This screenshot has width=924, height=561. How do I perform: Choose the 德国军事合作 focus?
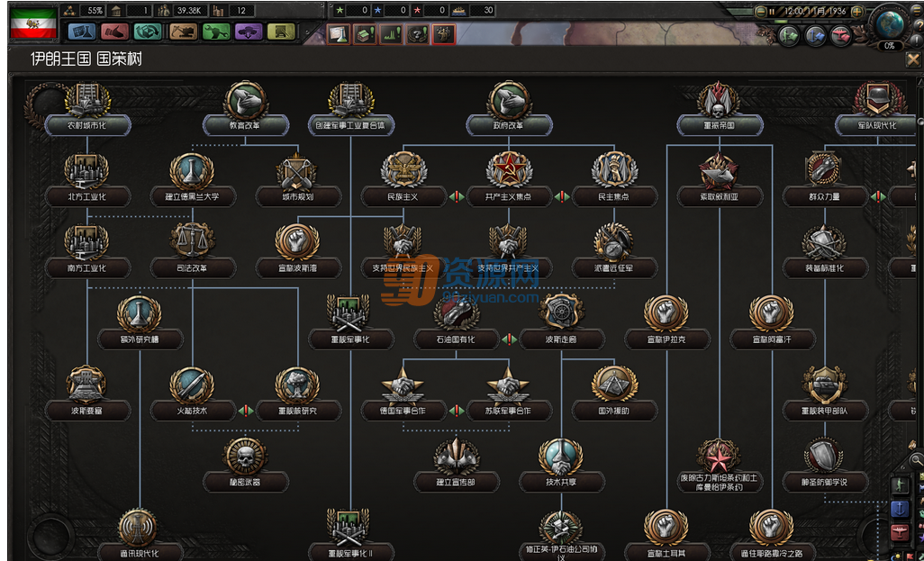click(403, 394)
